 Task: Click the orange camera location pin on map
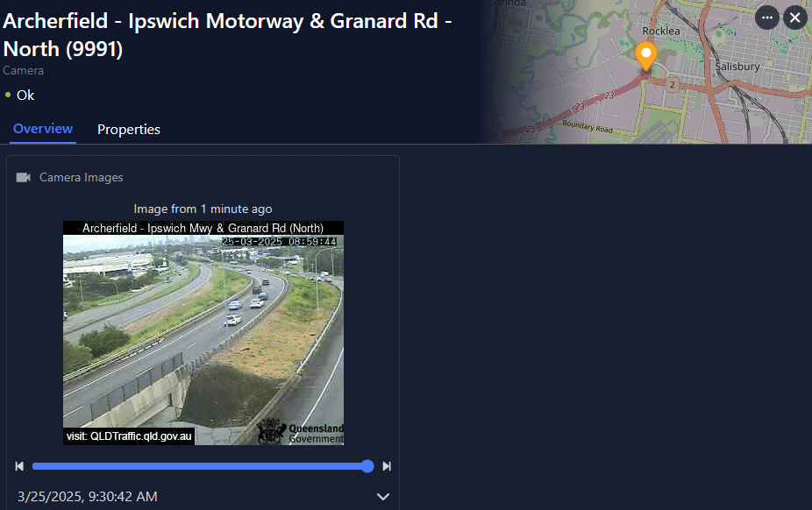pyautogui.click(x=646, y=56)
